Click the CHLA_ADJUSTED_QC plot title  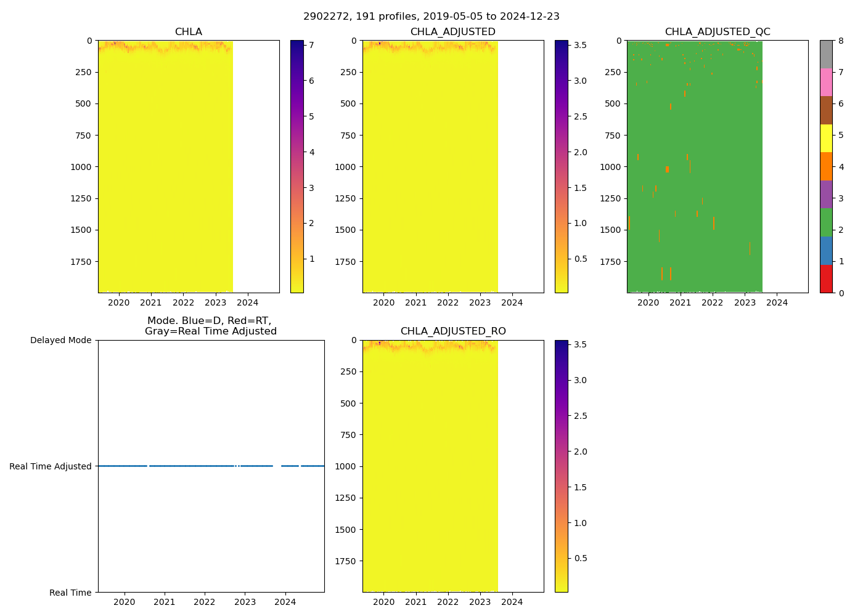(x=717, y=32)
